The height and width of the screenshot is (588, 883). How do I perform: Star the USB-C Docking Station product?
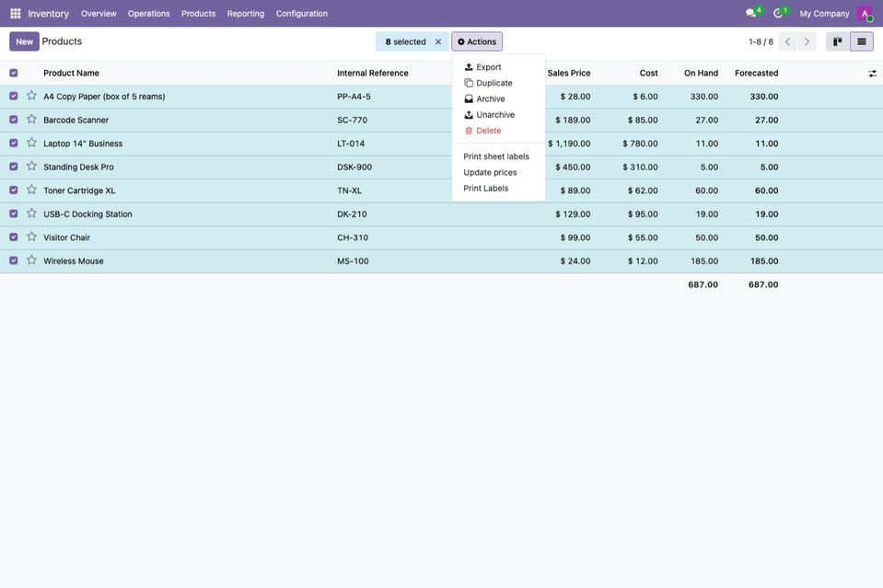tap(31, 213)
